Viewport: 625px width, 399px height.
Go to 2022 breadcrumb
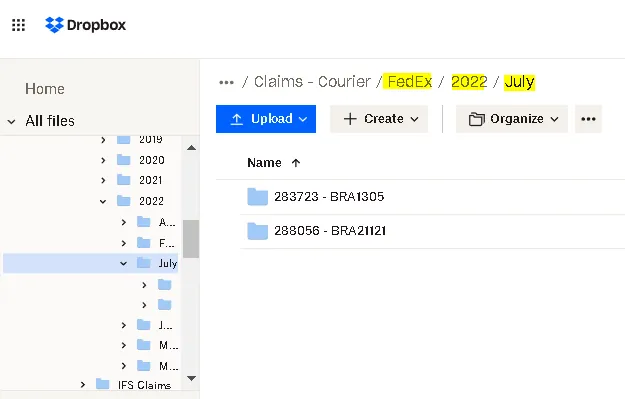pos(469,82)
